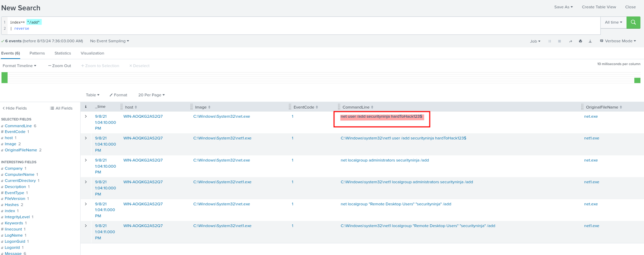
Task: Click the first green timeline bar
Action: tap(5, 78)
